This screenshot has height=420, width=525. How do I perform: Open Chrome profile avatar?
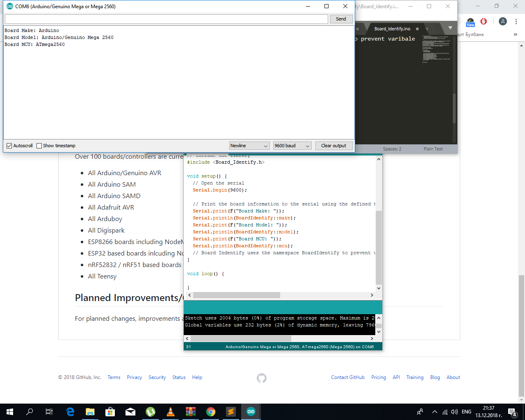tap(503, 21)
